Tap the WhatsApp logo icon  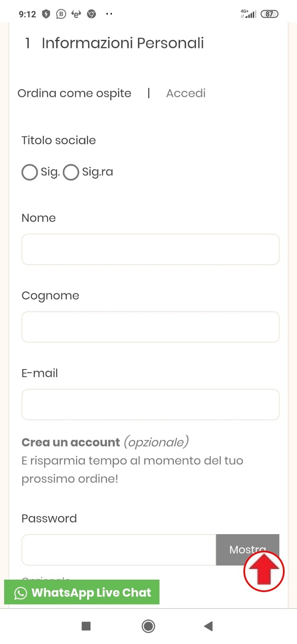(x=21, y=593)
